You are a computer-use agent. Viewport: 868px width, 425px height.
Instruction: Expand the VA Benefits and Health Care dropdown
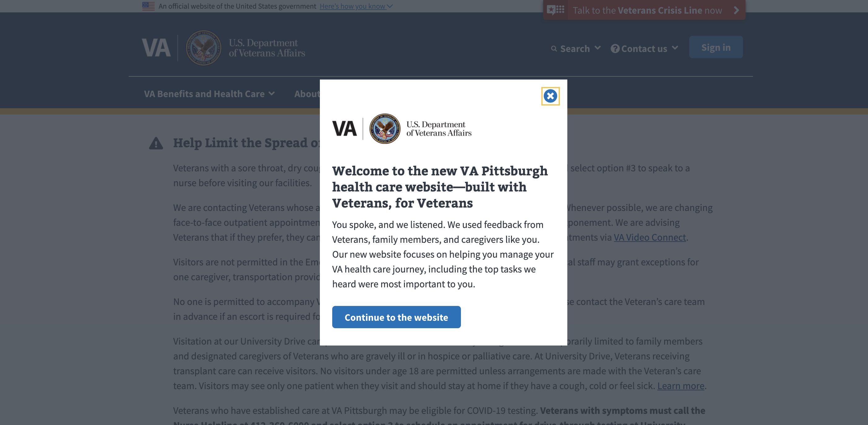point(209,93)
